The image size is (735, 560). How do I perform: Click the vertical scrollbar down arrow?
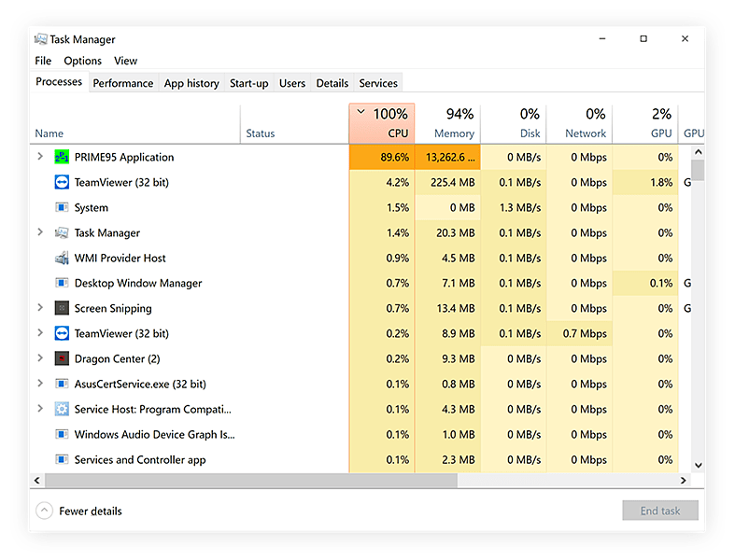(x=698, y=466)
